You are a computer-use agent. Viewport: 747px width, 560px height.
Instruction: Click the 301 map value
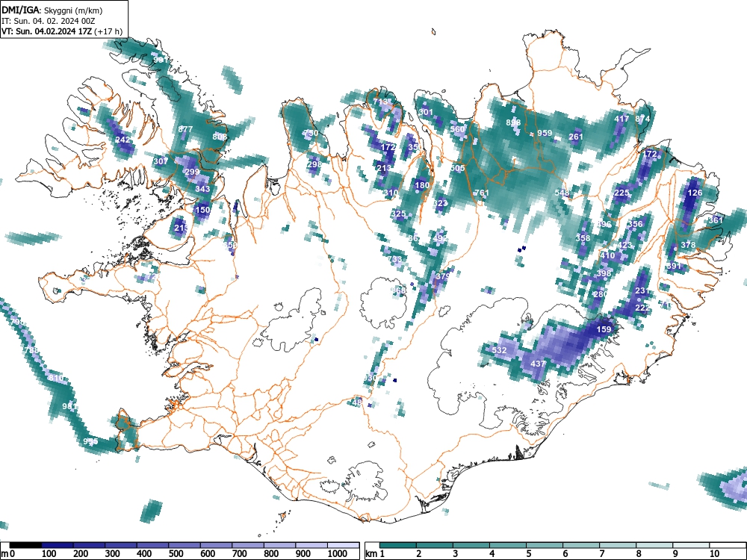(x=426, y=113)
